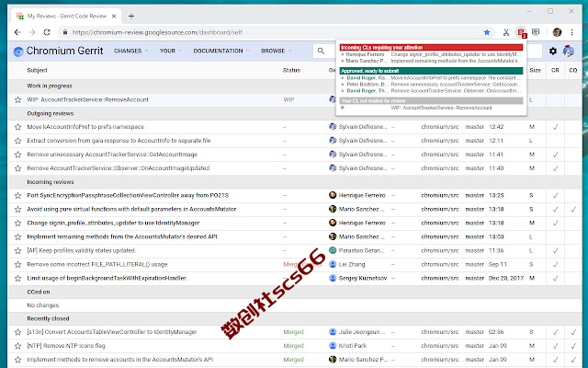Select the My Reviews browser tab
This screenshot has width=588, height=368.
pyautogui.click(x=66, y=17)
